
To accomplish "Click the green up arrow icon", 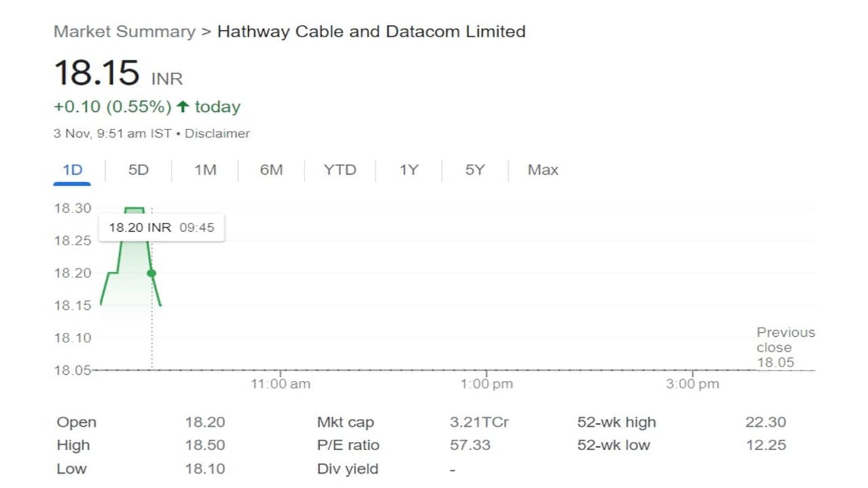I will (182, 107).
